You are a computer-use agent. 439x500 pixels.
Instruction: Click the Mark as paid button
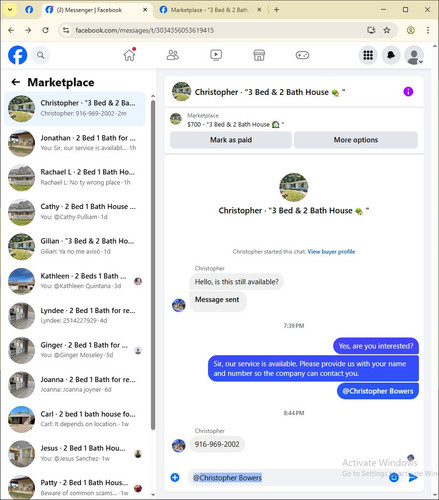click(231, 140)
